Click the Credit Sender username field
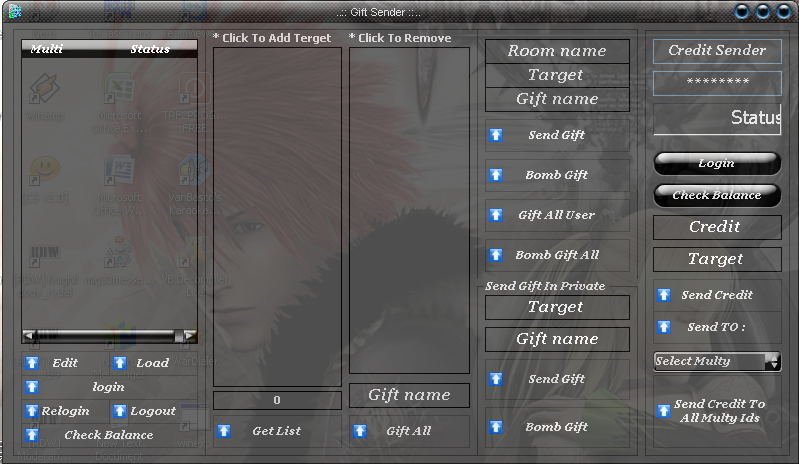 pos(717,51)
